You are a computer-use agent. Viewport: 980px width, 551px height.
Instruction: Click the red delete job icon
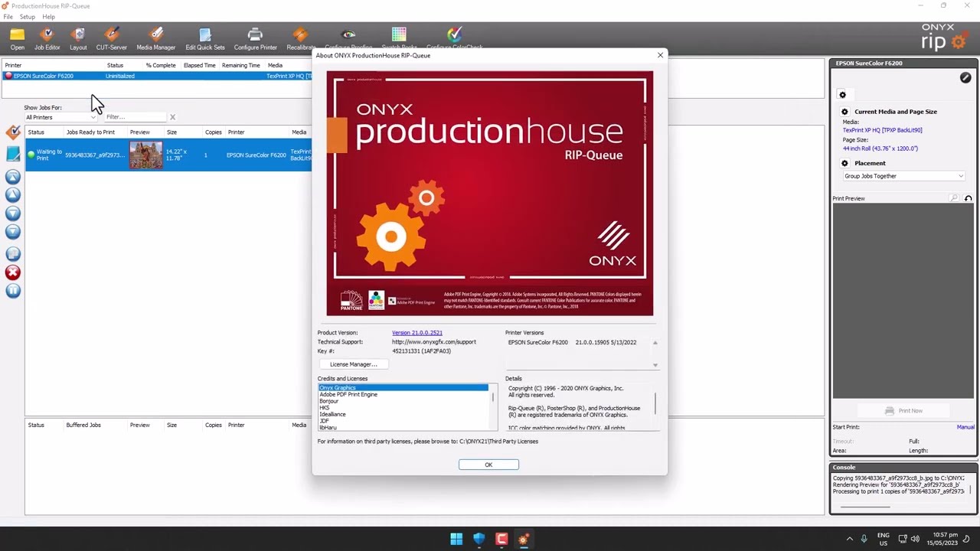pos(13,272)
